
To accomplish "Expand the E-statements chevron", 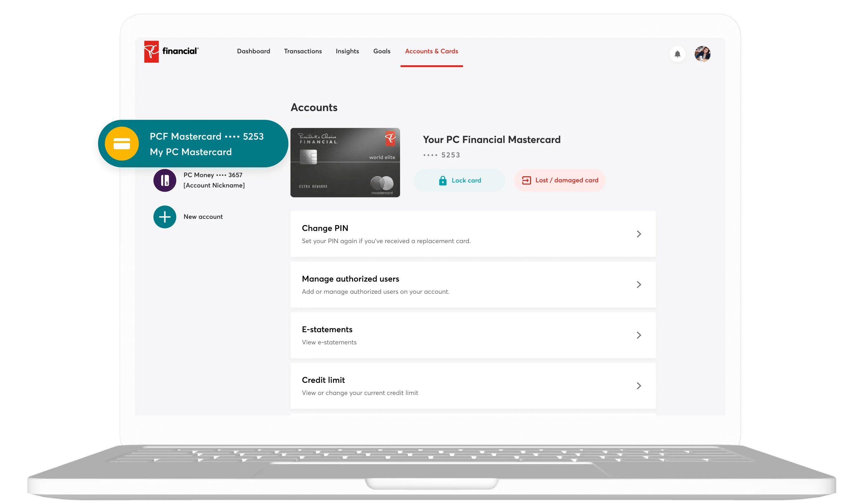I will coord(639,335).
